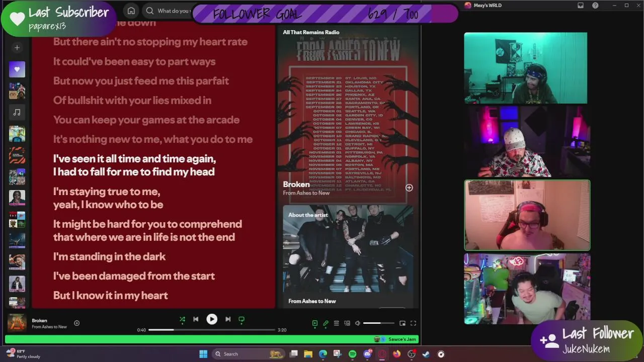The width and height of the screenshot is (644, 362).
Task: Add Broken to playlist from Now Playing panel
Action: tap(409, 188)
